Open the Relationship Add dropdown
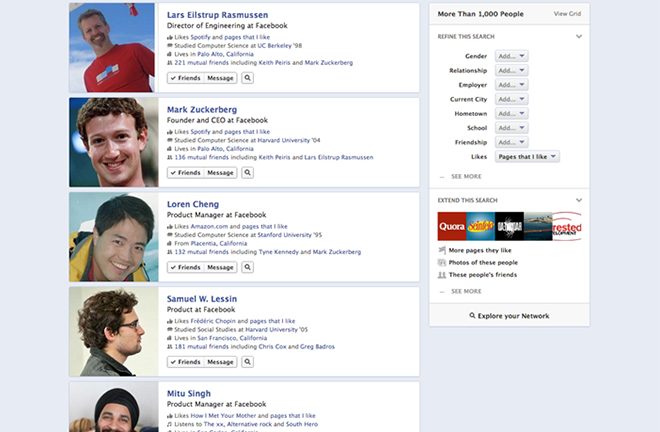This screenshot has width=660, height=432. [x=511, y=70]
